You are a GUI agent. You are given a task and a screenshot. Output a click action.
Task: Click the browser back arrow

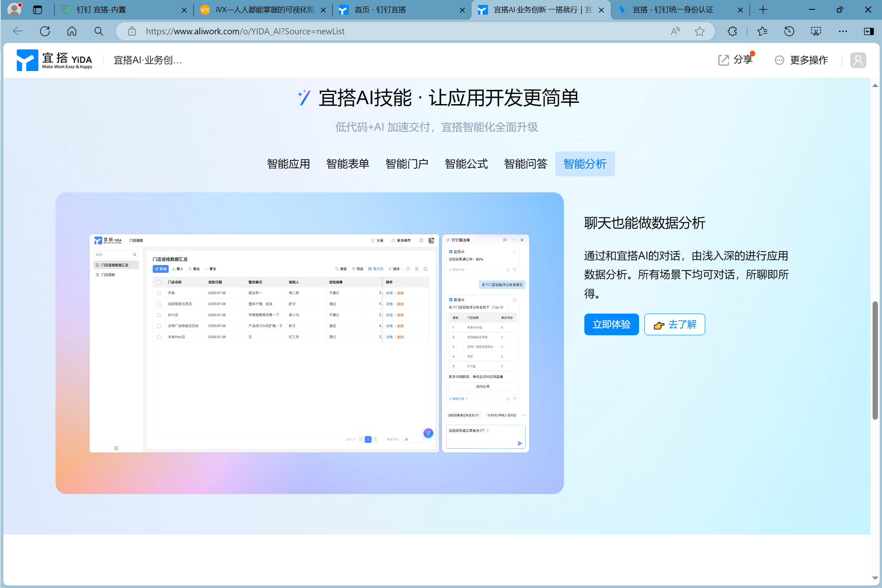click(x=18, y=31)
